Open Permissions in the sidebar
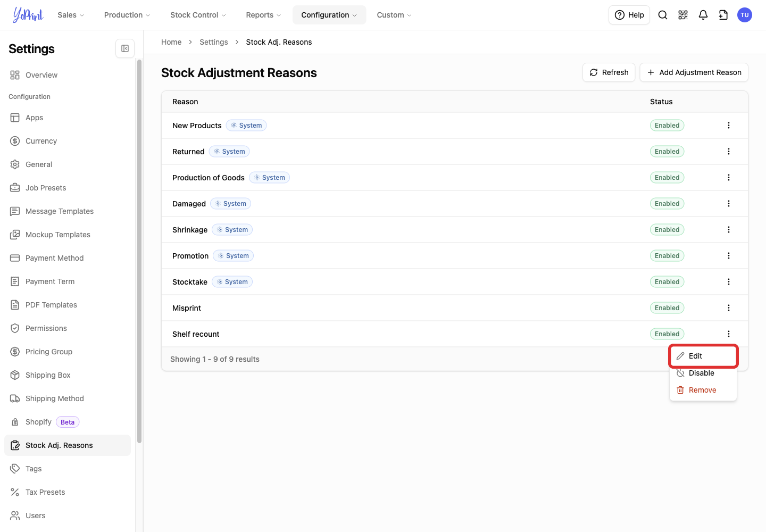This screenshot has width=766, height=532. tap(68, 328)
